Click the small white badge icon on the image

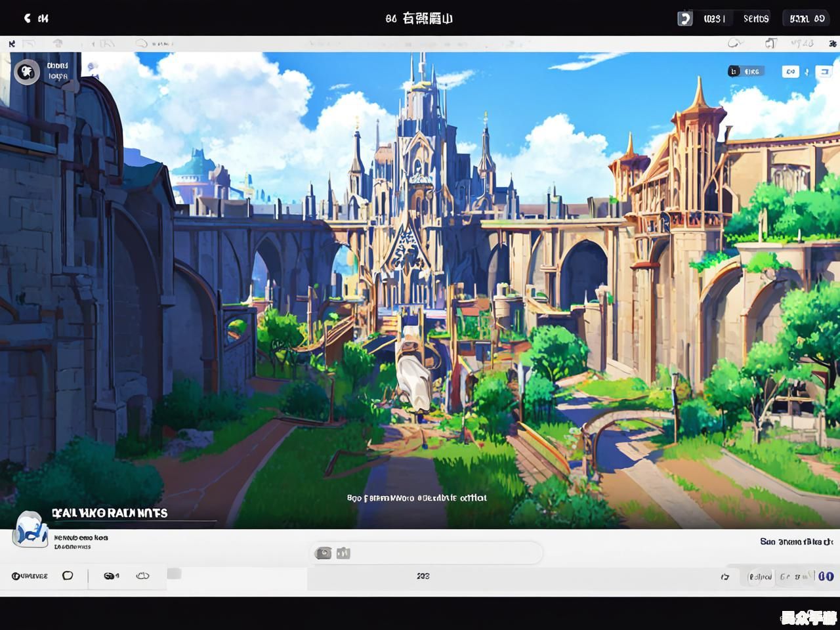(x=790, y=72)
